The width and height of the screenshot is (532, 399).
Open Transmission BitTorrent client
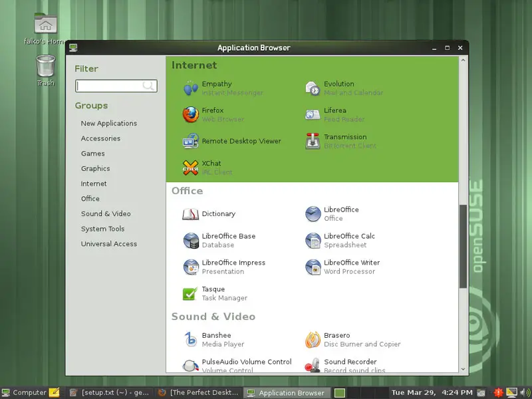coord(340,141)
